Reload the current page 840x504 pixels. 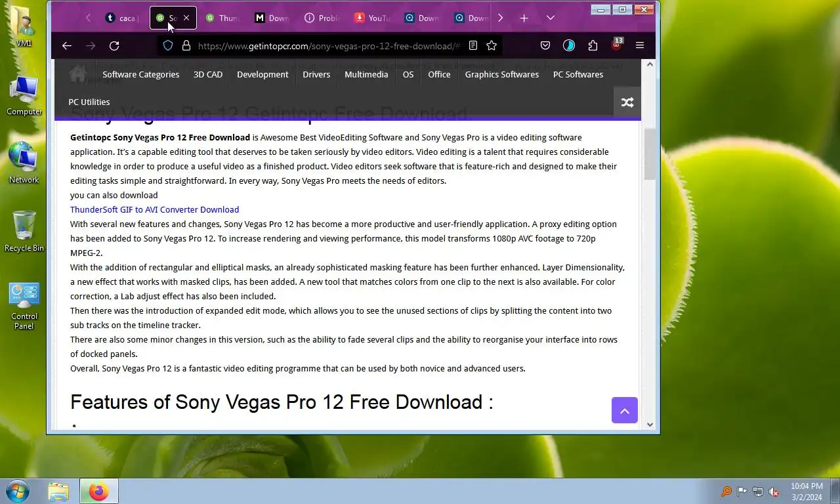point(114,45)
